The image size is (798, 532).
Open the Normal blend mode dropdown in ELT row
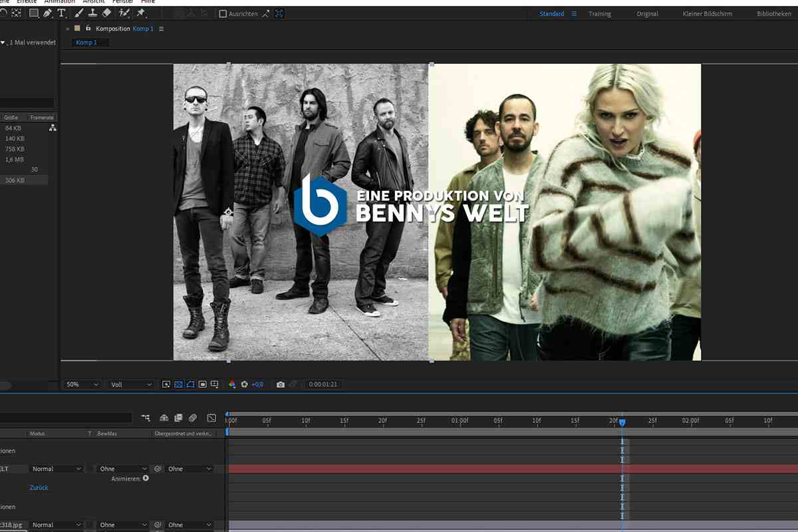(x=57, y=469)
